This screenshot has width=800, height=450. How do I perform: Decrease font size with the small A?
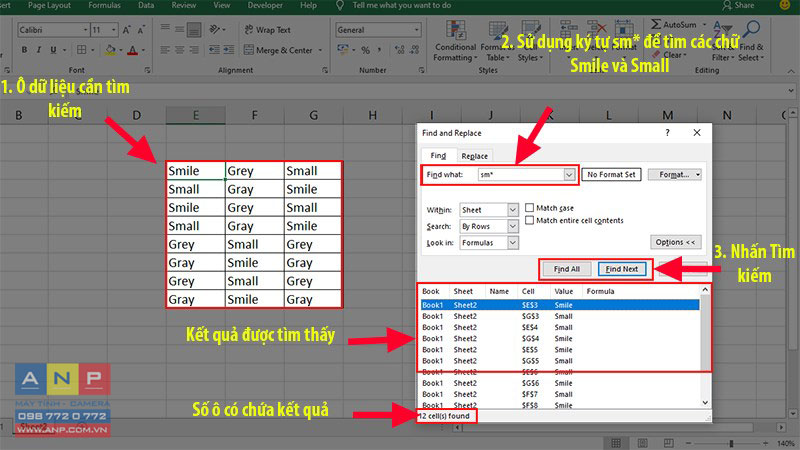(141, 30)
